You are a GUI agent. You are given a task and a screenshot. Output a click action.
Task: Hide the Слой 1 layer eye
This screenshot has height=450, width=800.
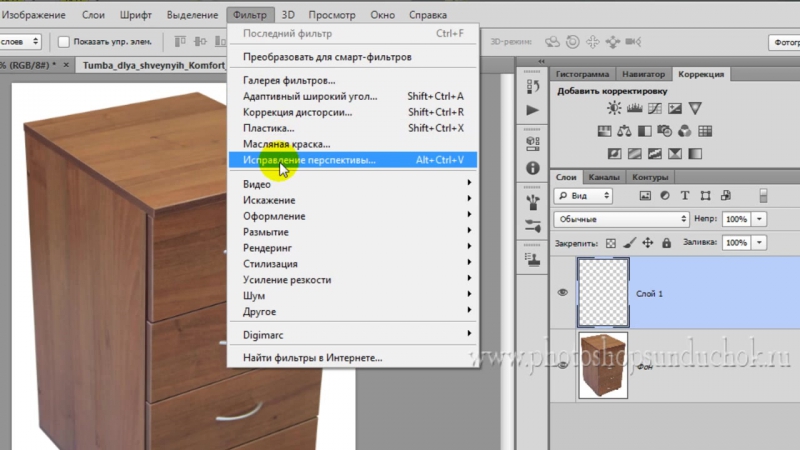tap(562, 292)
